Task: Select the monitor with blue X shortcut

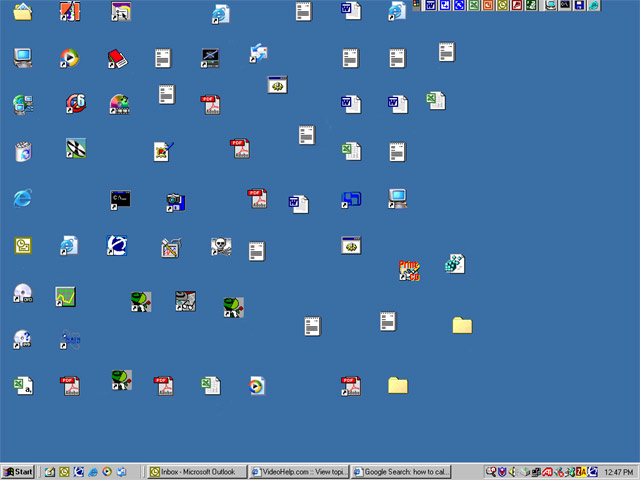Action: point(210,58)
